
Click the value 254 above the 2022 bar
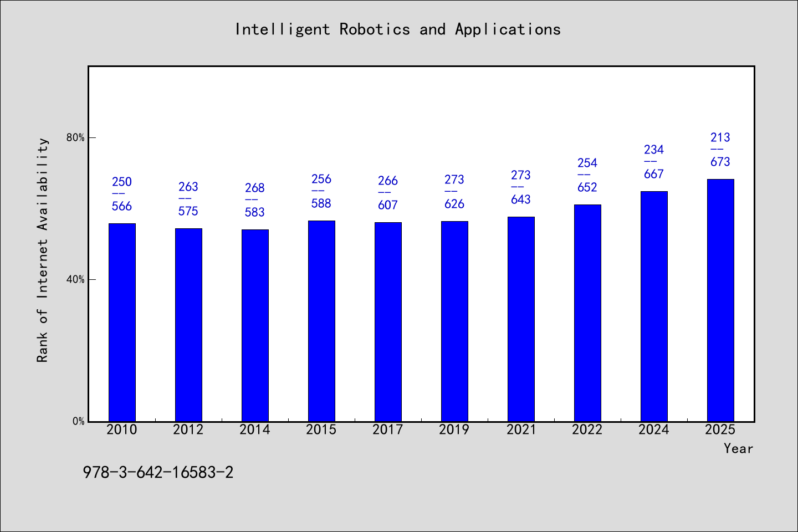(587, 163)
